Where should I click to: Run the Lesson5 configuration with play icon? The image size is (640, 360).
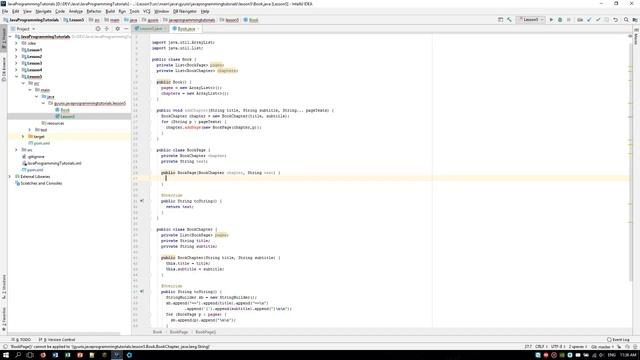click(x=551, y=20)
